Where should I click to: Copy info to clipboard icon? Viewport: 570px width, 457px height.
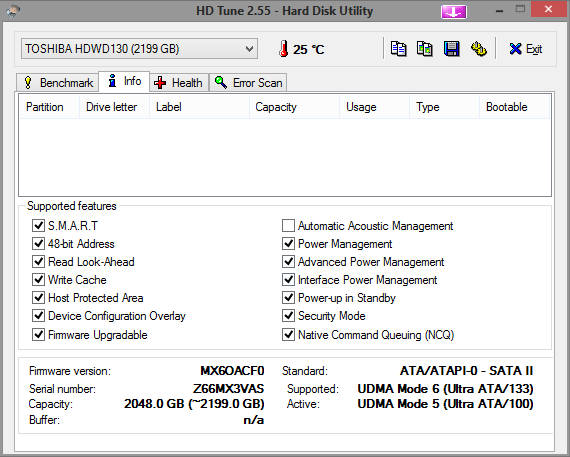point(398,49)
